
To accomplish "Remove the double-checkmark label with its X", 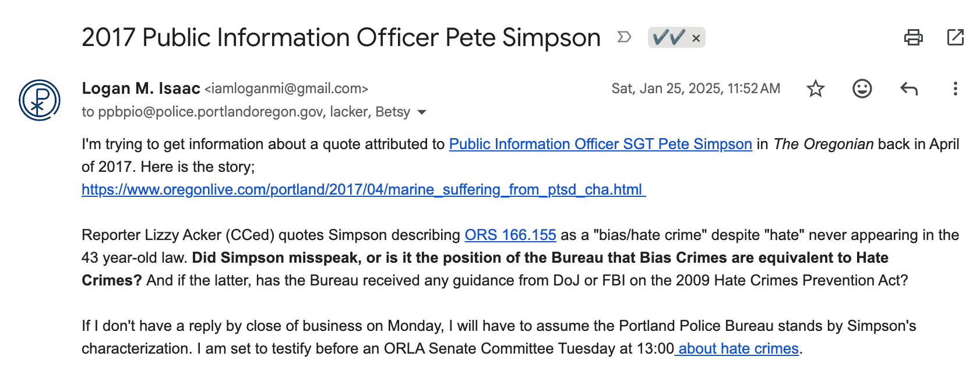I will pyautogui.click(x=696, y=38).
